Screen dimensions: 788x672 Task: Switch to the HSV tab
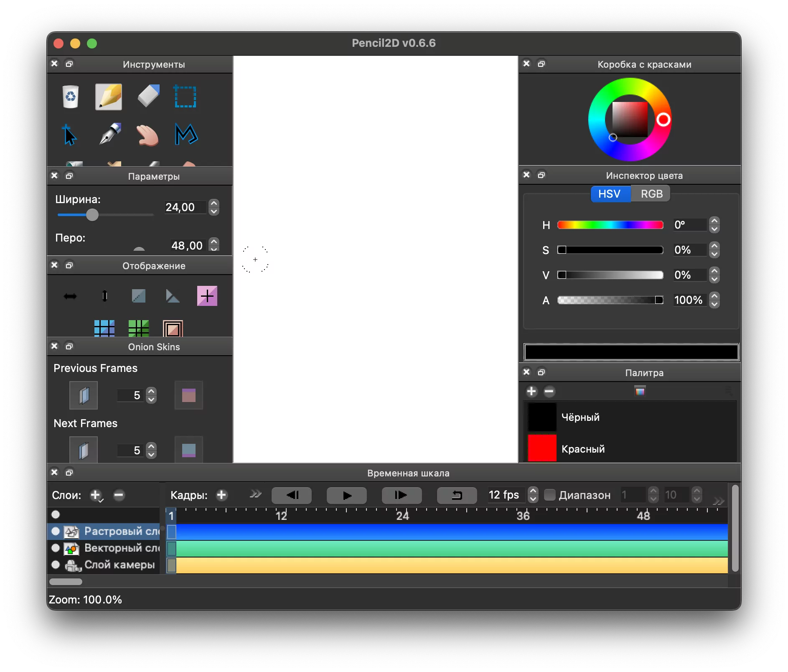coord(610,194)
